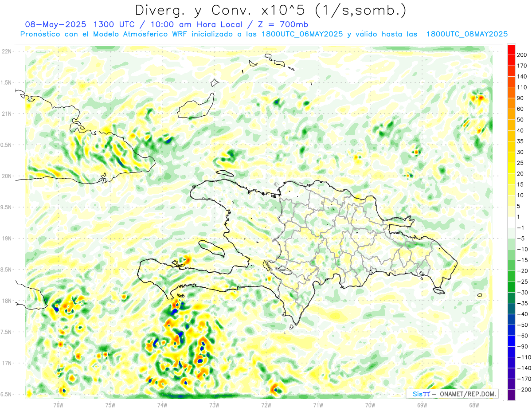Click the 69W longitude label

click(422, 405)
